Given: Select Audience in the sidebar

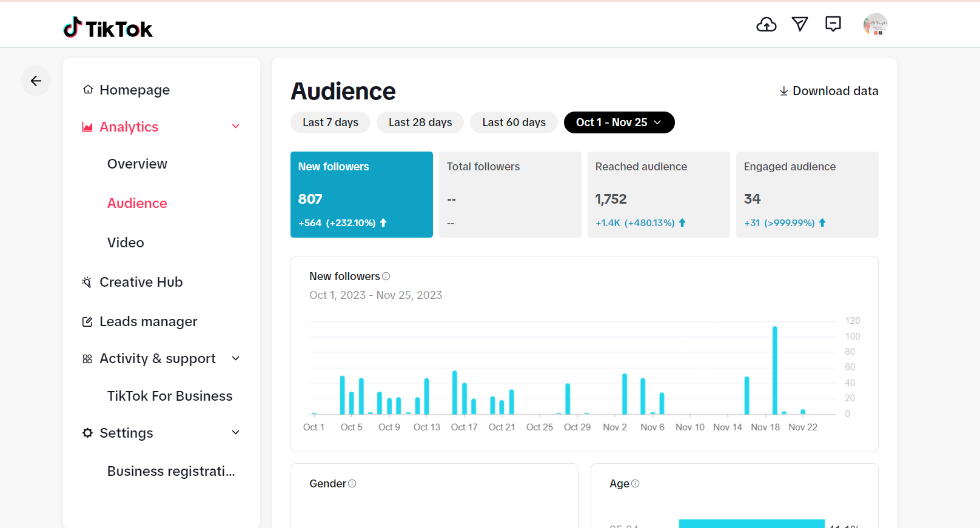Looking at the screenshot, I should tap(137, 204).
